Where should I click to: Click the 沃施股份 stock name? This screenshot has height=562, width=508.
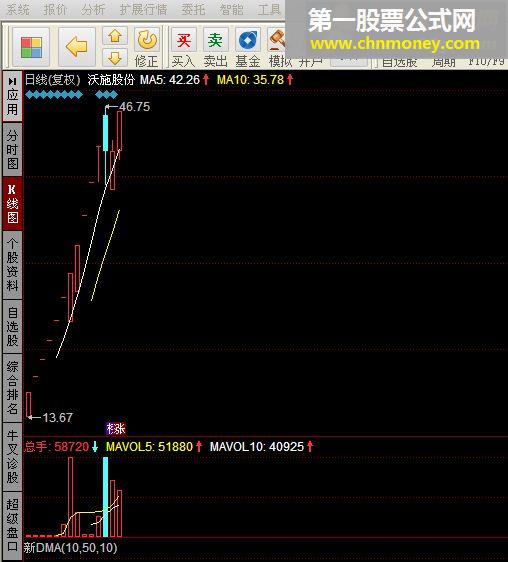111,80
